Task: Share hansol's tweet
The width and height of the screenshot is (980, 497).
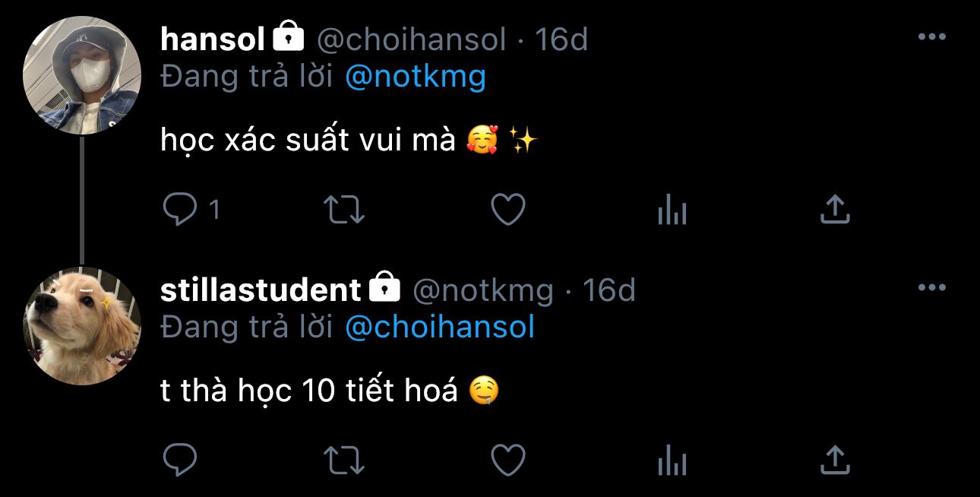Action: 835,210
